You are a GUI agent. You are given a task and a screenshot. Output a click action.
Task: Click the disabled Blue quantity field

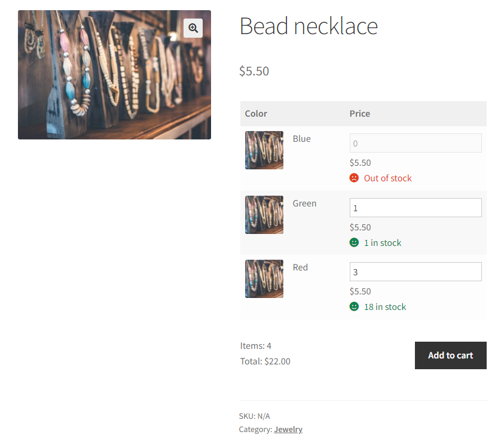[415, 143]
